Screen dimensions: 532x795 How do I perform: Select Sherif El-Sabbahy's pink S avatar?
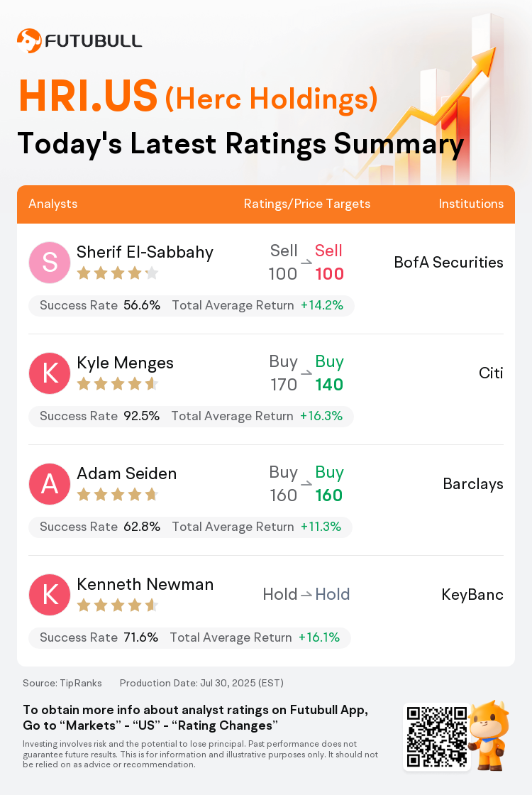coord(50,263)
